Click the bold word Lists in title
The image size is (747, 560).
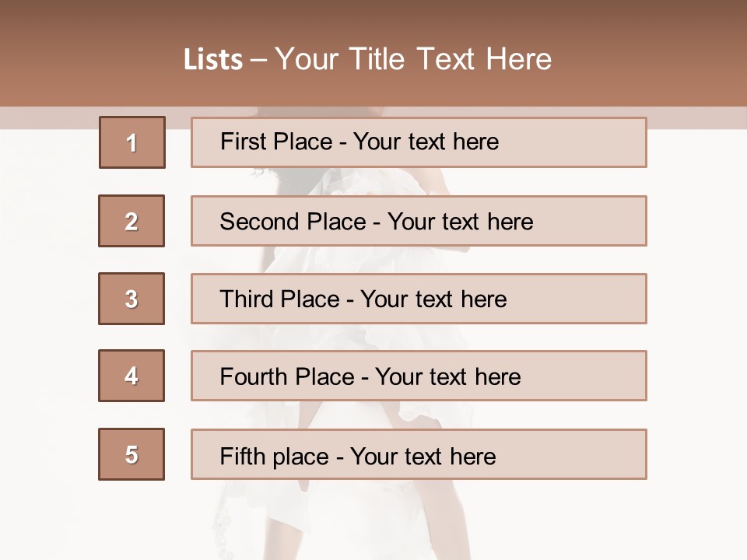pyautogui.click(x=213, y=59)
